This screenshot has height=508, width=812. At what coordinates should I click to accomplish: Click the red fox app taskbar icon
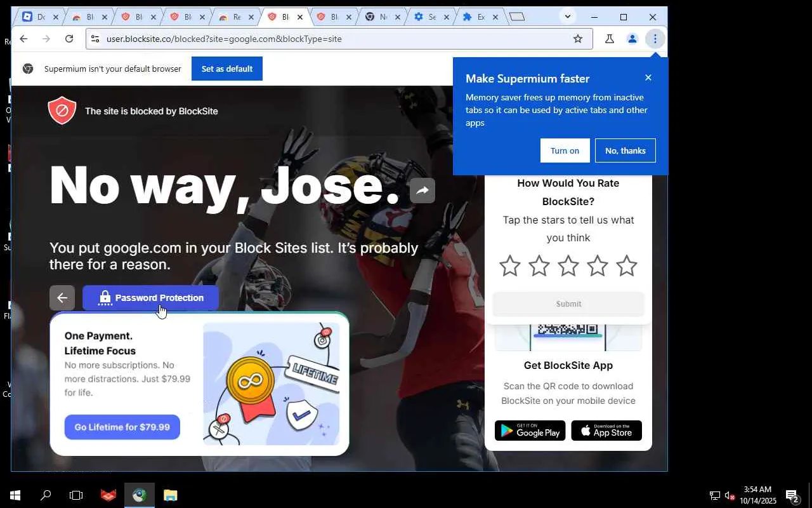tap(108, 495)
